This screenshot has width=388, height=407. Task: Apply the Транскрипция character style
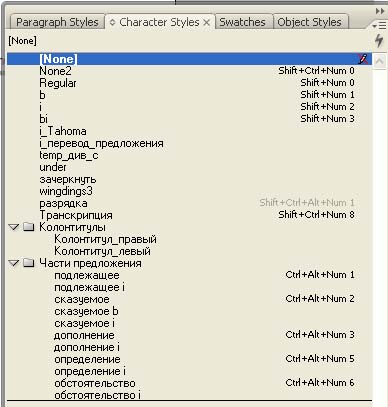(x=189, y=215)
